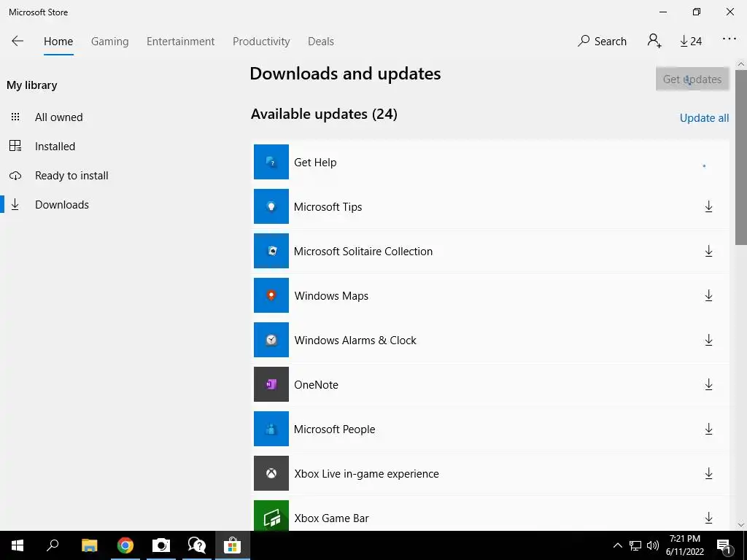Viewport: 747px width, 560px height.
Task: Click the Xbox Game Bar tile icon
Action: pos(271,516)
